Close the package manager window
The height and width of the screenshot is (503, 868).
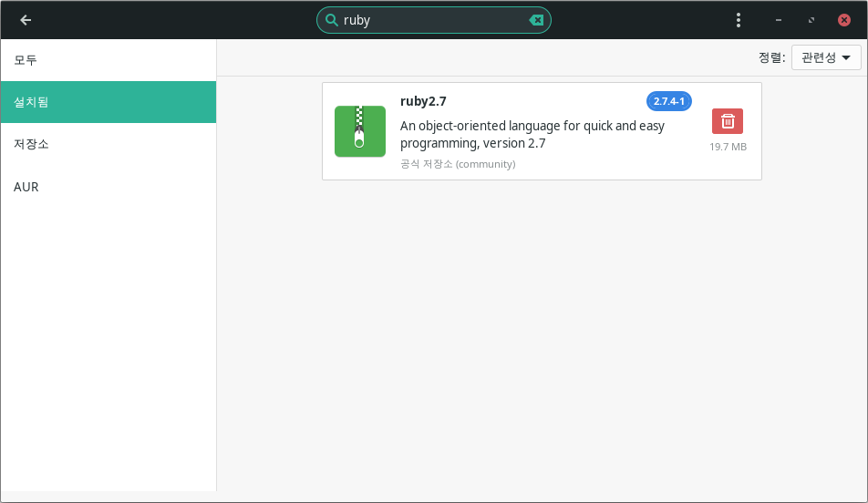coord(843,20)
